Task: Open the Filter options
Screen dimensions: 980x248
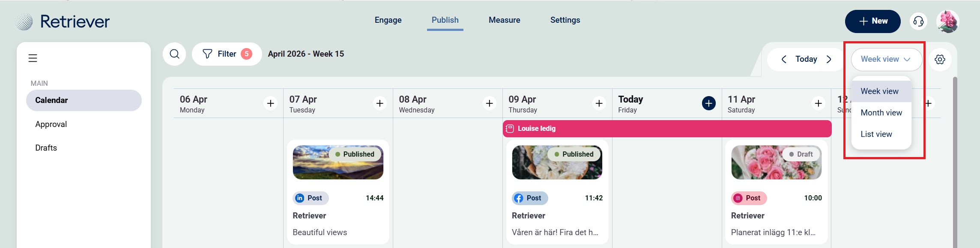Action: coord(227,54)
